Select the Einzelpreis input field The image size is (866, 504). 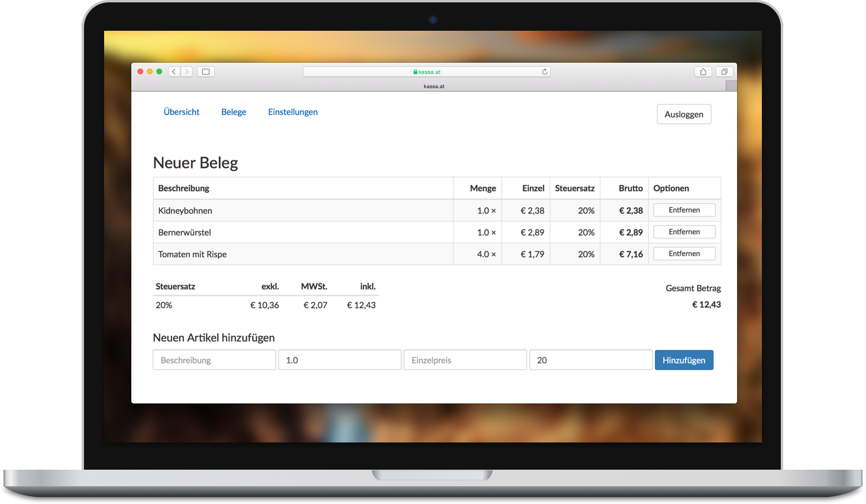[x=465, y=360]
